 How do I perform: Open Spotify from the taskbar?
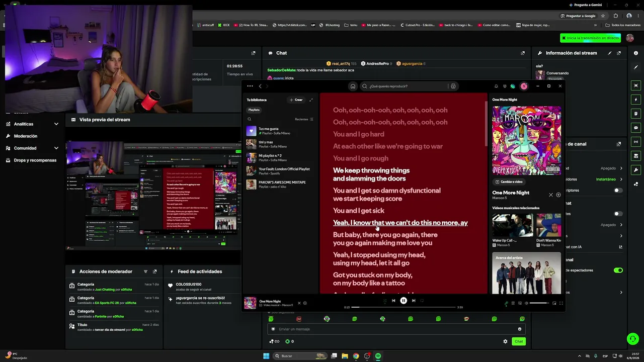tap(378, 356)
